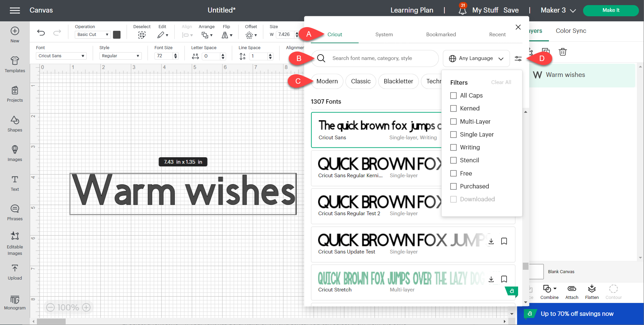Open the font filters panel

518,58
